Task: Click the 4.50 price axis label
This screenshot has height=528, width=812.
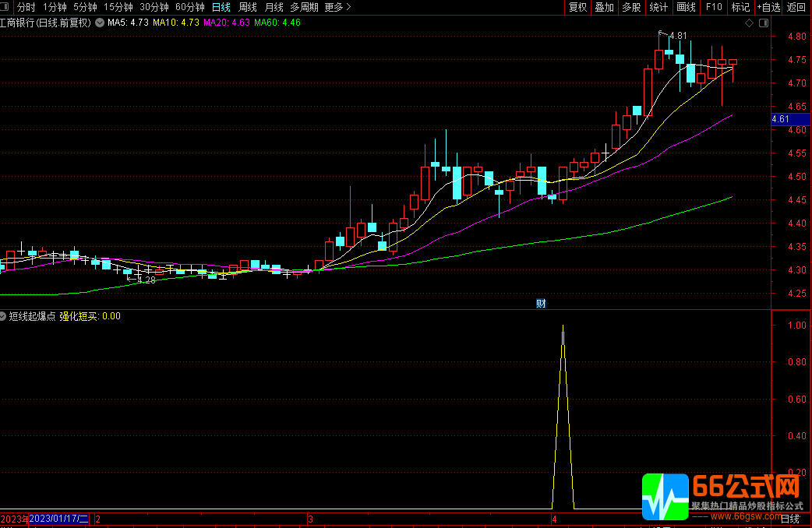Action: pyautogui.click(x=797, y=177)
